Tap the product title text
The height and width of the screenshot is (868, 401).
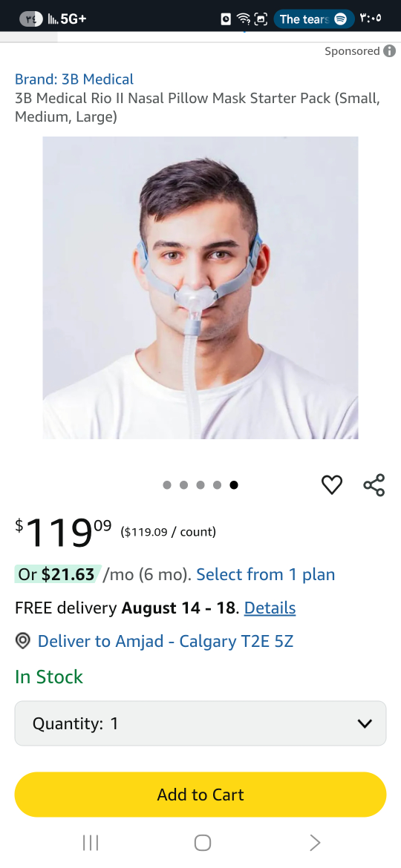point(198,108)
